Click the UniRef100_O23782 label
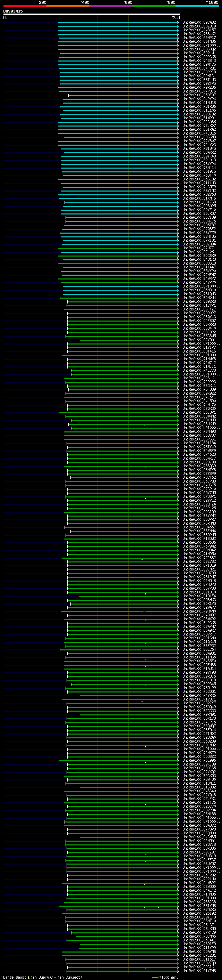Viewport: 222px width, 980px height. (199, 114)
